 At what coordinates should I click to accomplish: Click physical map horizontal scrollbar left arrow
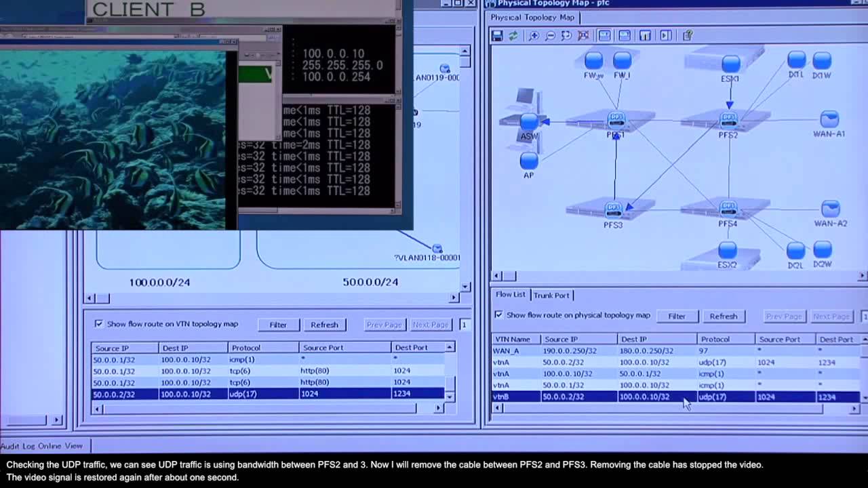(x=497, y=276)
